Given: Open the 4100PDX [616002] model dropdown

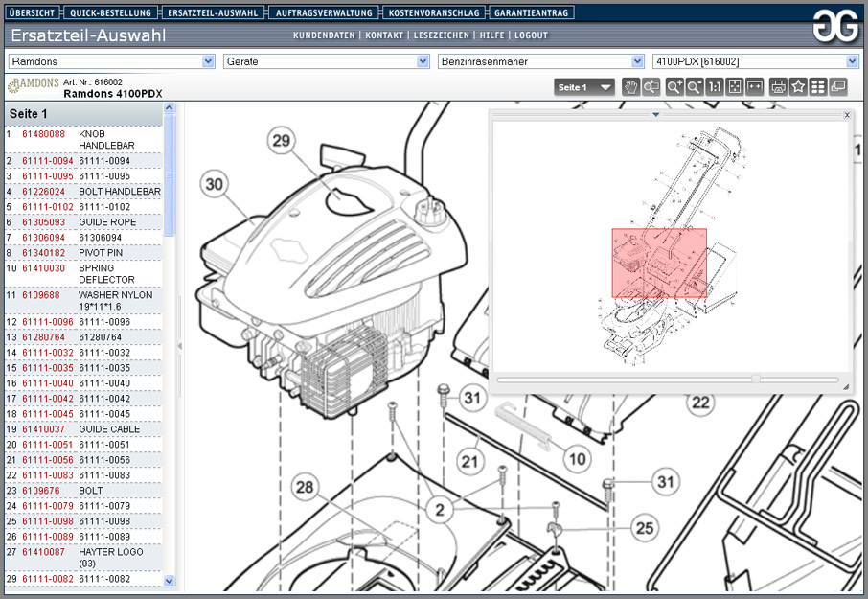Looking at the screenshot, I should pyautogui.click(x=756, y=61).
